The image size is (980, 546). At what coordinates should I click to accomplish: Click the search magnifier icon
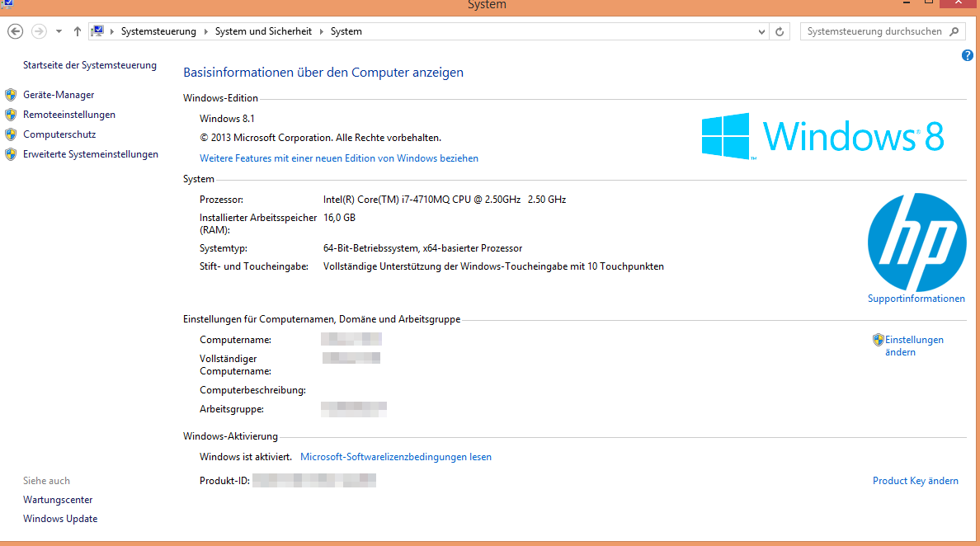[954, 31]
